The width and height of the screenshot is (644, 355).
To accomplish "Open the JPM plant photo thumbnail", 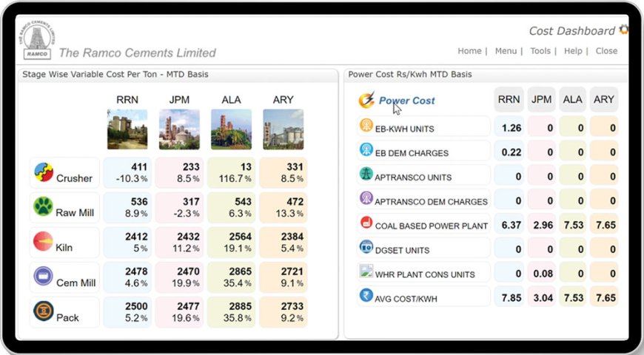I will pos(179,129).
